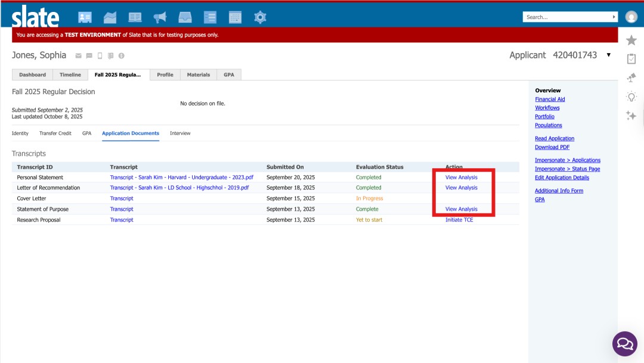644x363 pixels.
Task: Click into the Search input field
Action: click(566, 17)
